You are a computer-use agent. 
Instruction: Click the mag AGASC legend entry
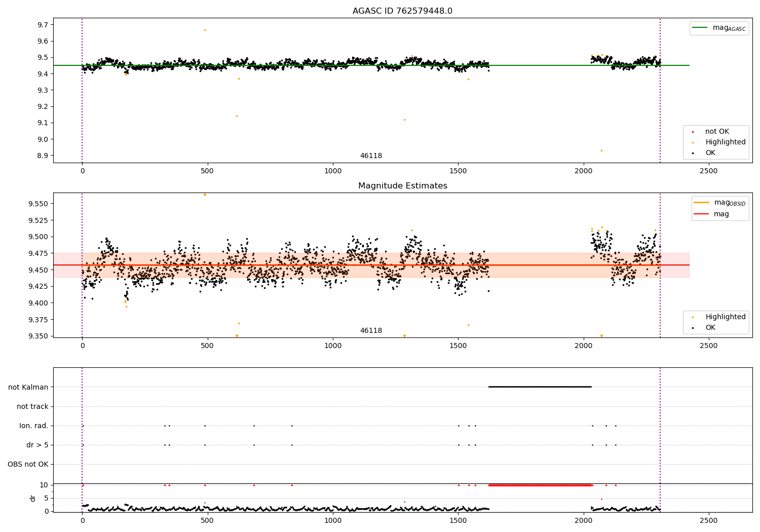coord(719,28)
